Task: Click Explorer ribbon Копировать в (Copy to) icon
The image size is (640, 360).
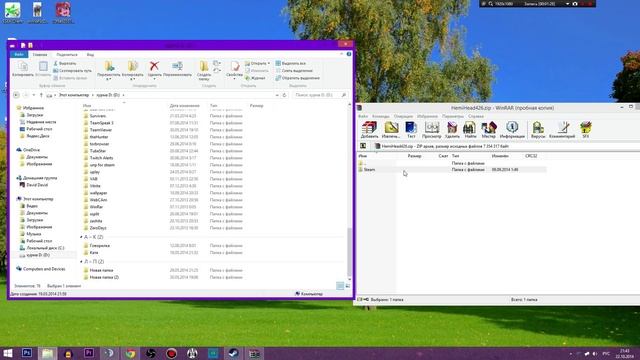Action: [x=133, y=70]
